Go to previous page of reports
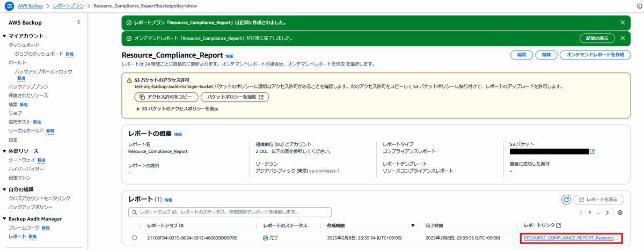 [x=581, y=212]
